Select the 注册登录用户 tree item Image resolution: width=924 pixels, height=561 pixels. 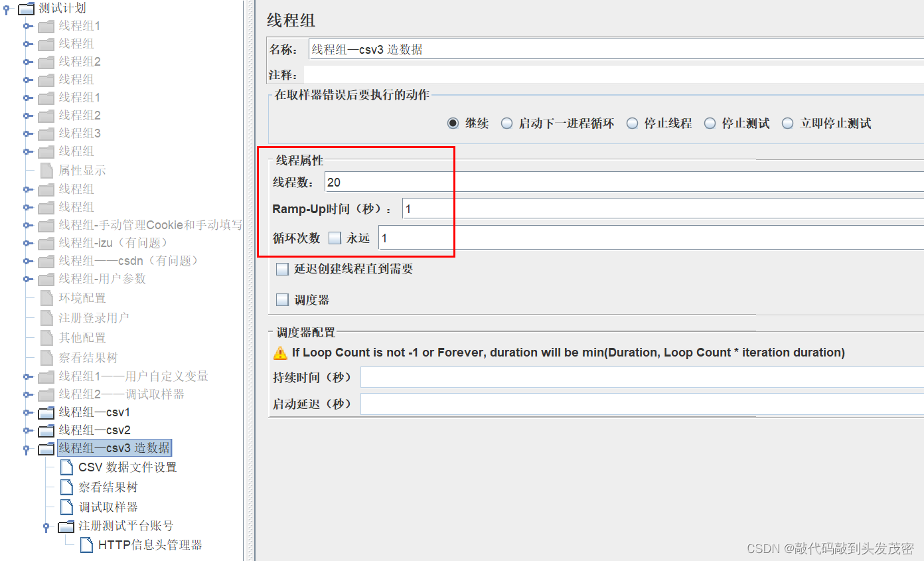pyautogui.click(x=94, y=318)
